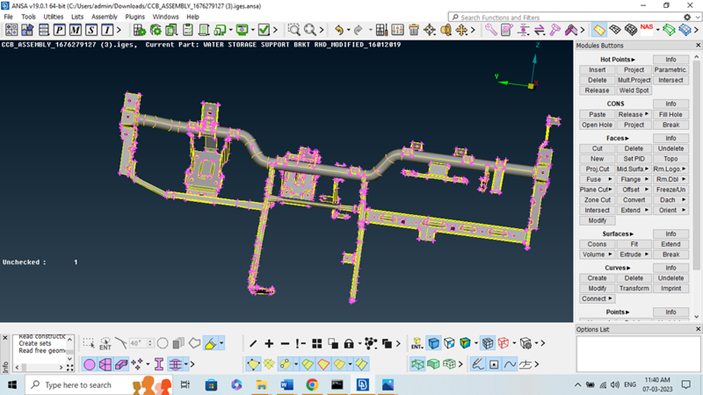The width and height of the screenshot is (703, 395).
Task: Open the Volume submenu
Action: click(x=597, y=255)
